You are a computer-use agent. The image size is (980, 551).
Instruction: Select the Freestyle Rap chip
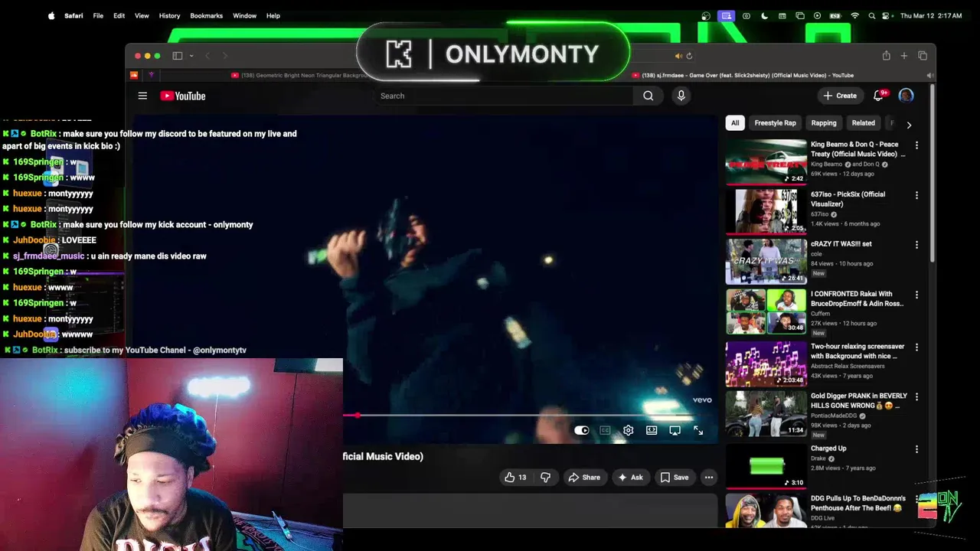(775, 123)
